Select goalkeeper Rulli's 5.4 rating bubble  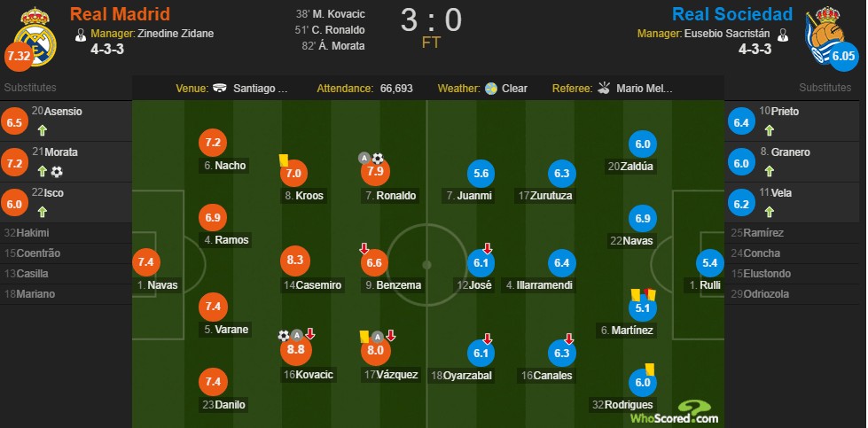tap(709, 264)
